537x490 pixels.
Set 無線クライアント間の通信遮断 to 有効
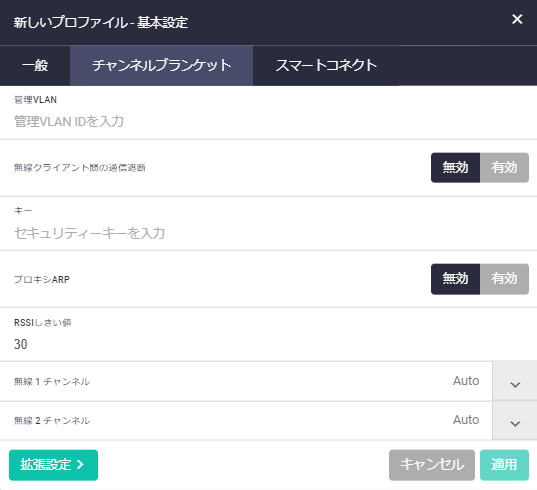[x=504, y=168]
